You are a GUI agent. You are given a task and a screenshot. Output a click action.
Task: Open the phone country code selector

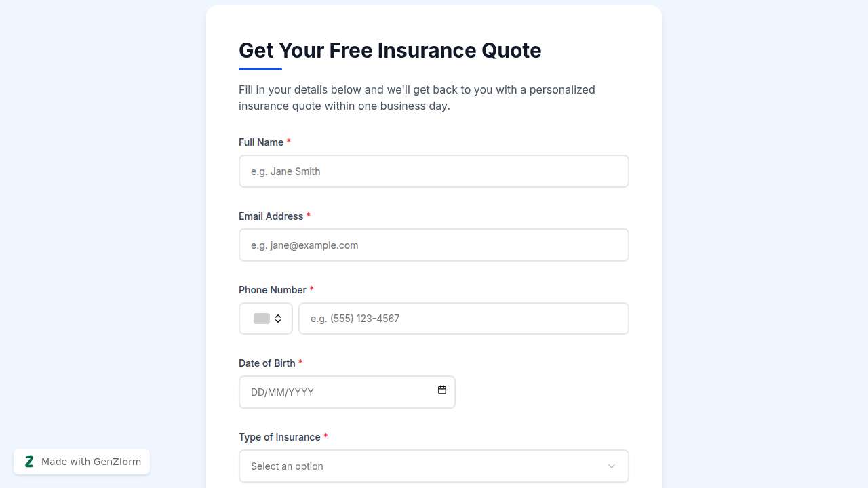click(266, 319)
